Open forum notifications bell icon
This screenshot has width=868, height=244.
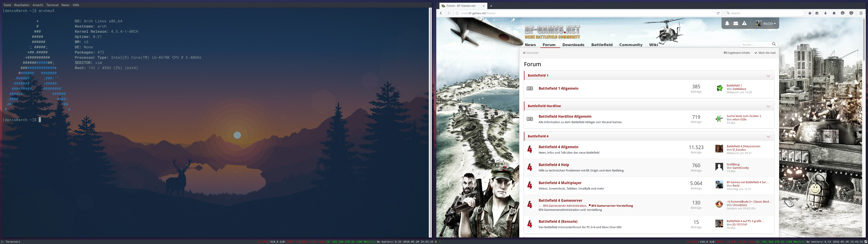727,23
